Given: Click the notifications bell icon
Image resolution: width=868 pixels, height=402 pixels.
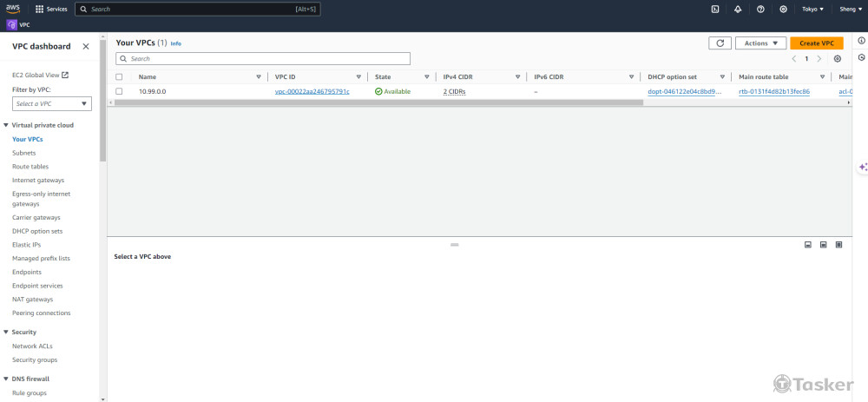Looking at the screenshot, I should (738, 9).
